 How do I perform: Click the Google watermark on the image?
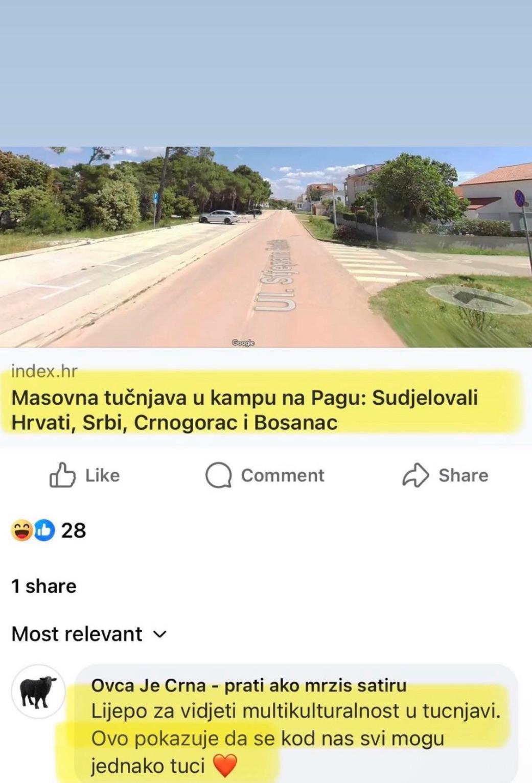243,343
